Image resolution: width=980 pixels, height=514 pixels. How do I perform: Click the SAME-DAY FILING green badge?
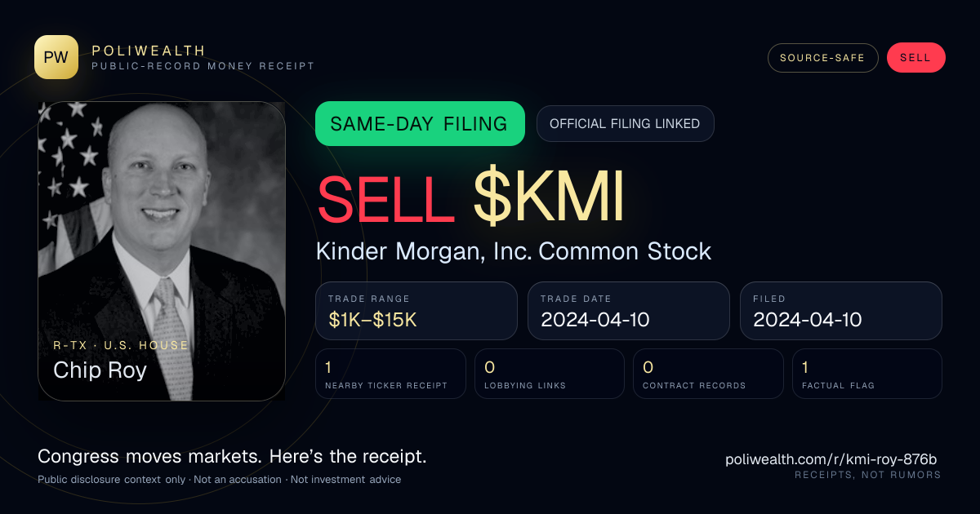coord(420,124)
